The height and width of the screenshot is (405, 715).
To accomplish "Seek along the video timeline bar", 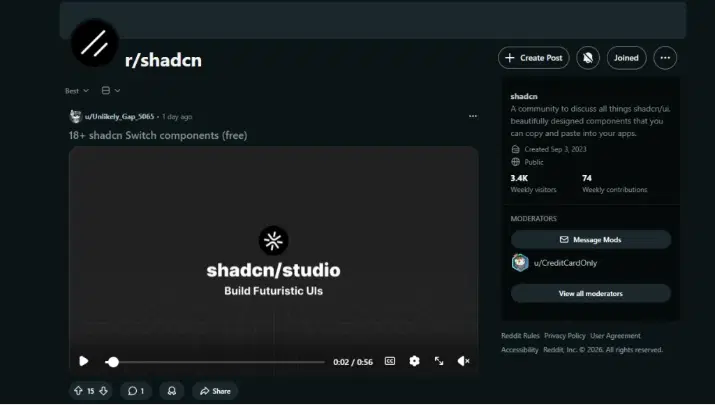I will coord(215,362).
